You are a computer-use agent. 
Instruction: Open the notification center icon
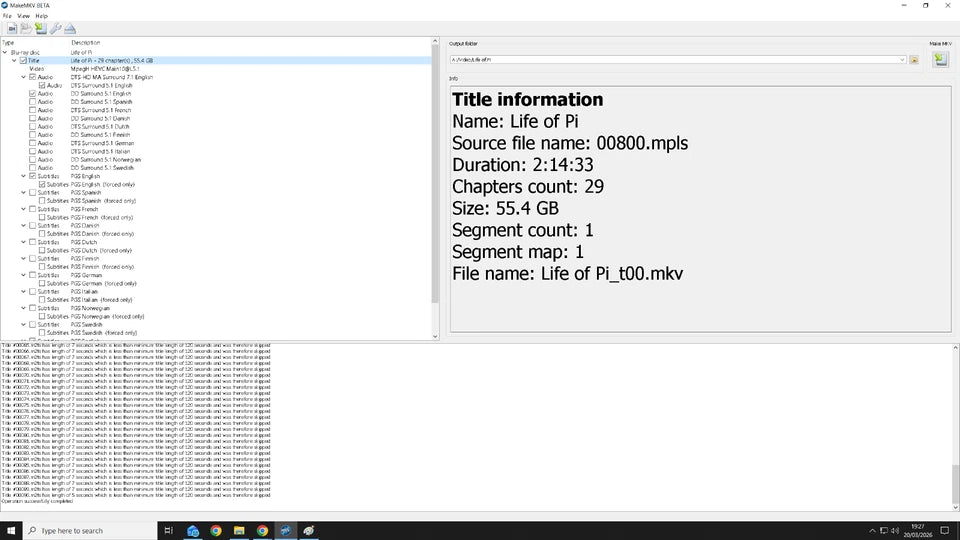[x=945, y=531]
